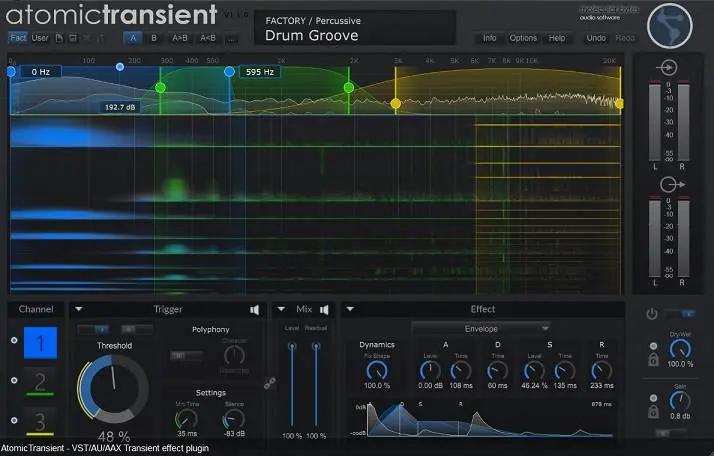
Task: Copy A to B with the A>B button
Action: 180,38
